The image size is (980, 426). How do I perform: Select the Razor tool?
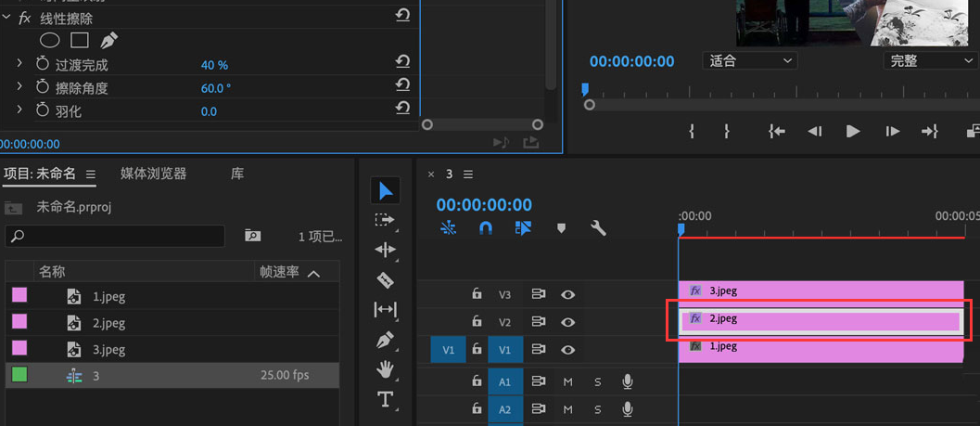tap(386, 279)
